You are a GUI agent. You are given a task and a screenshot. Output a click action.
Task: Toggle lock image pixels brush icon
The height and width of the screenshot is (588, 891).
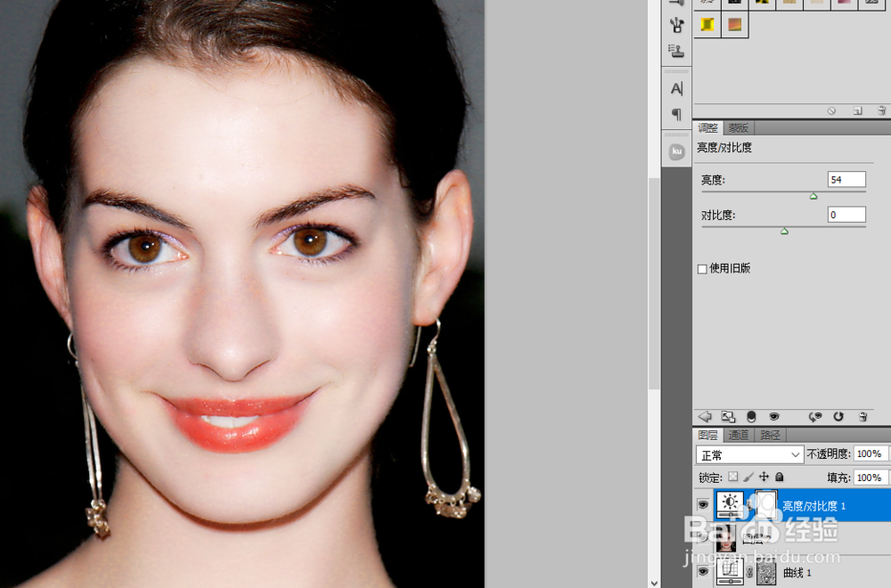[x=748, y=477]
